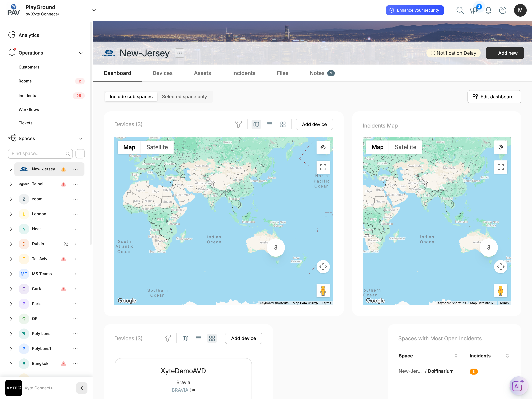Toggle fullscreen on the Incidents Map
532x399 pixels.
tap(500, 167)
